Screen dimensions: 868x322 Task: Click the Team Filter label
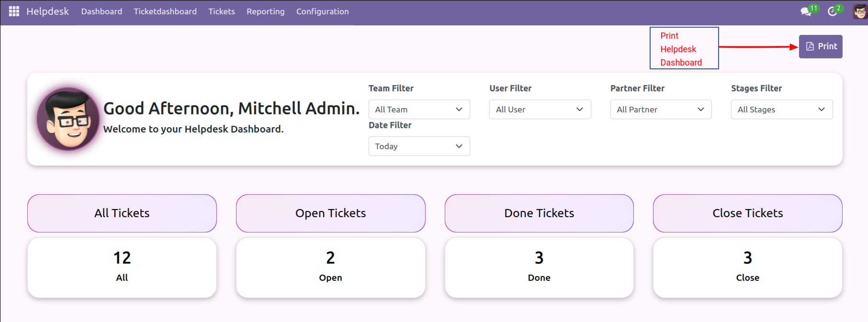coord(391,89)
